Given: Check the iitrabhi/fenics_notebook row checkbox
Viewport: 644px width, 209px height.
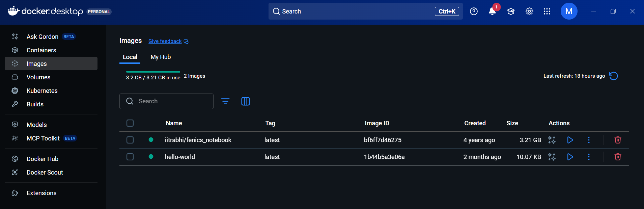Looking at the screenshot, I should [130, 140].
